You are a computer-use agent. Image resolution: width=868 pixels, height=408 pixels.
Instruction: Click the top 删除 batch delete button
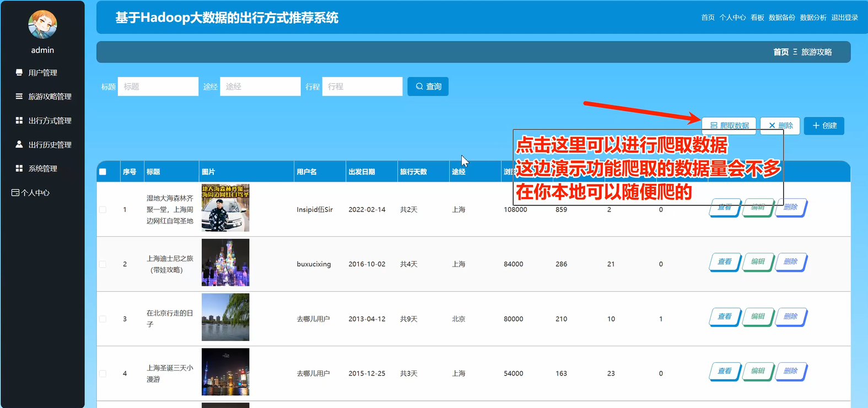pos(780,126)
